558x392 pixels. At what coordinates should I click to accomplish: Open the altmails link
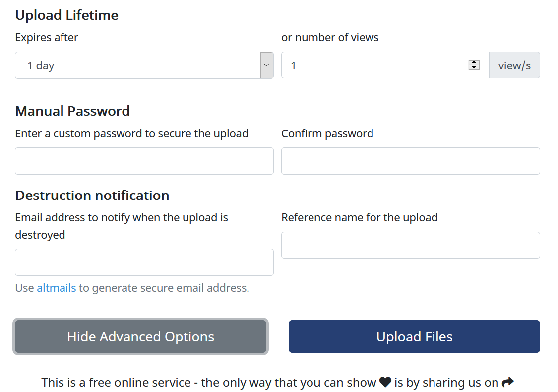click(x=56, y=288)
